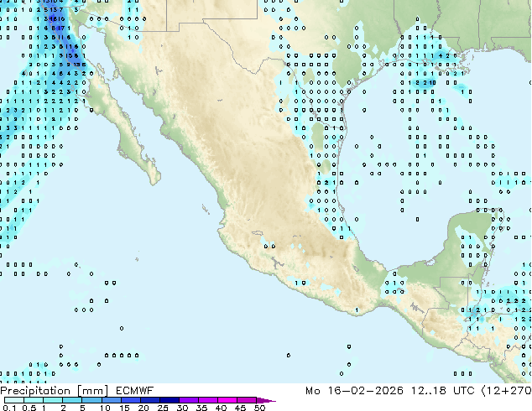Viewport: 532px width, 411px height.
Task: Click the '10' legend scale label
Action: click(x=105, y=408)
